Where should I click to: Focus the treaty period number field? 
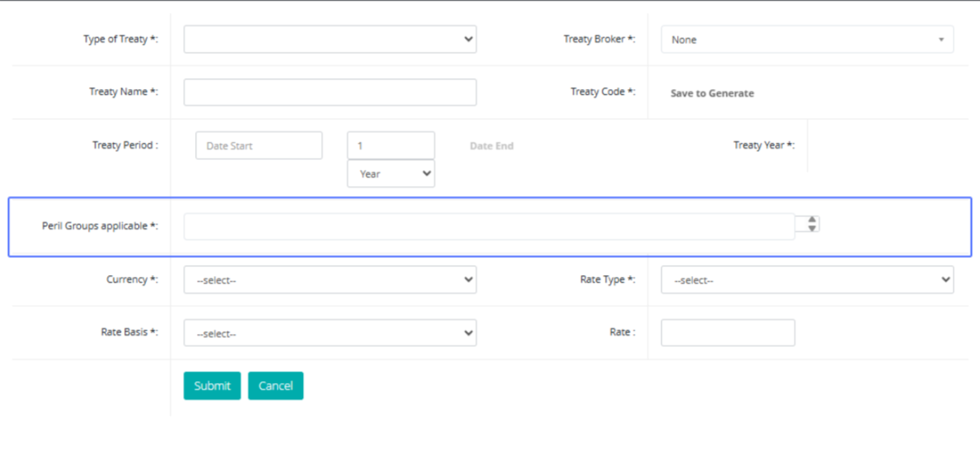pyautogui.click(x=390, y=145)
